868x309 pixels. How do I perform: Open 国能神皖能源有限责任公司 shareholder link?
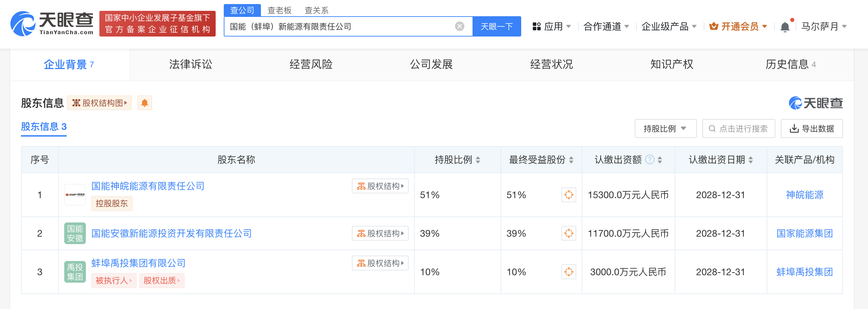coord(148,186)
